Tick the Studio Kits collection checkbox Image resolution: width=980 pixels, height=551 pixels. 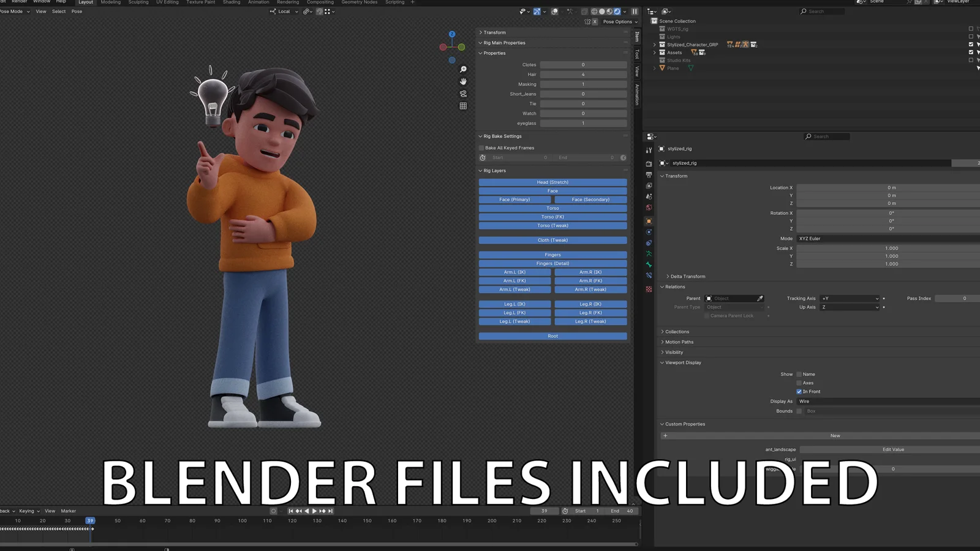click(970, 60)
